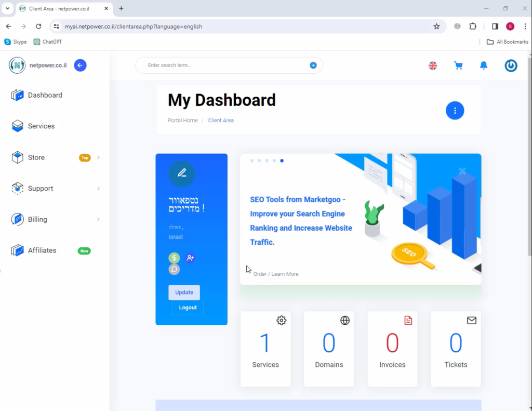
Task: Expand the Support sidebar submenu
Action: [x=98, y=189]
